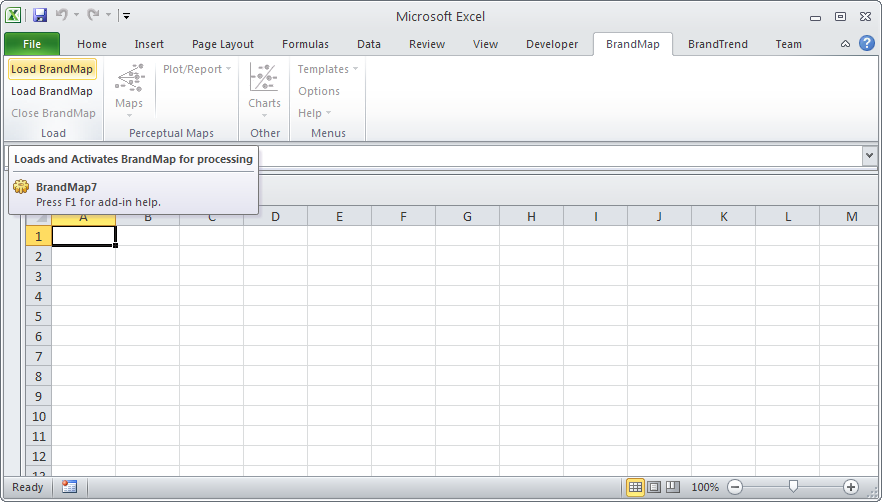This screenshot has width=882, height=502.
Task: Open the Review tab
Action: 427,44
